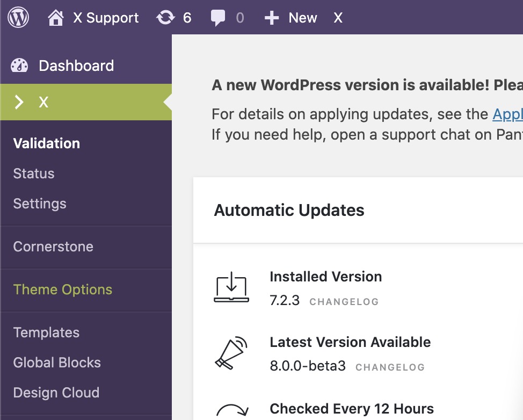523x420 pixels.
Task: Open the Templates submenu item
Action: (46, 332)
